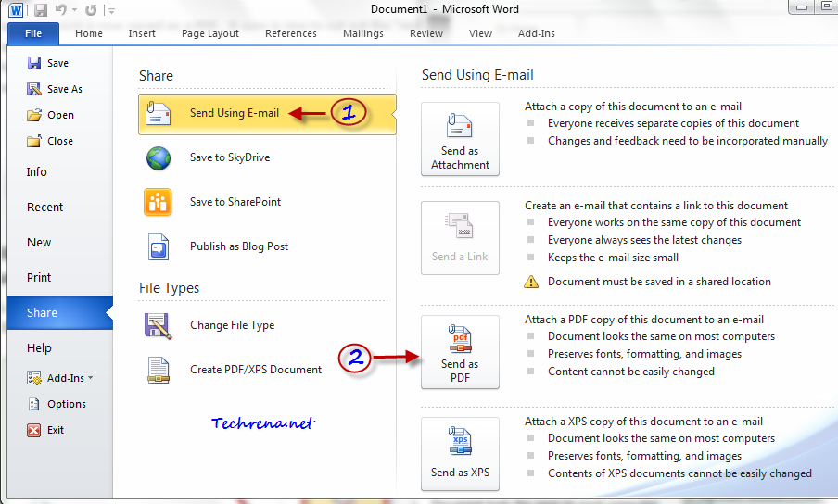The height and width of the screenshot is (504, 838).
Task: Click the Send as XPS button
Action: point(460,454)
